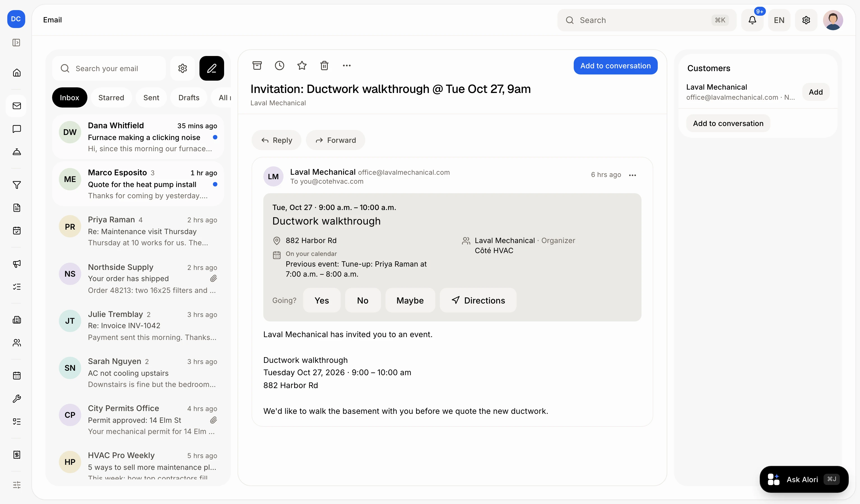Screen dimensions: 860x504
Task: Switch to the Drafts tab
Action: pyautogui.click(x=189, y=97)
